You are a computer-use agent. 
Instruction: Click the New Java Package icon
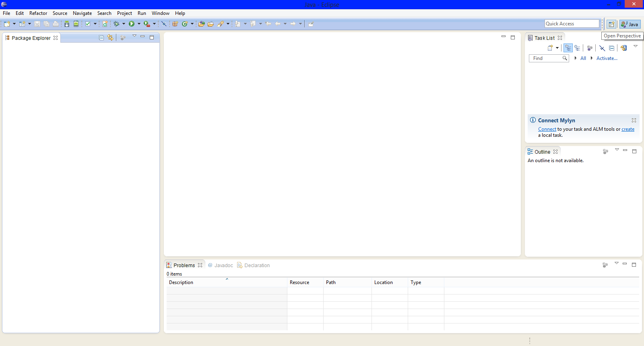click(175, 24)
